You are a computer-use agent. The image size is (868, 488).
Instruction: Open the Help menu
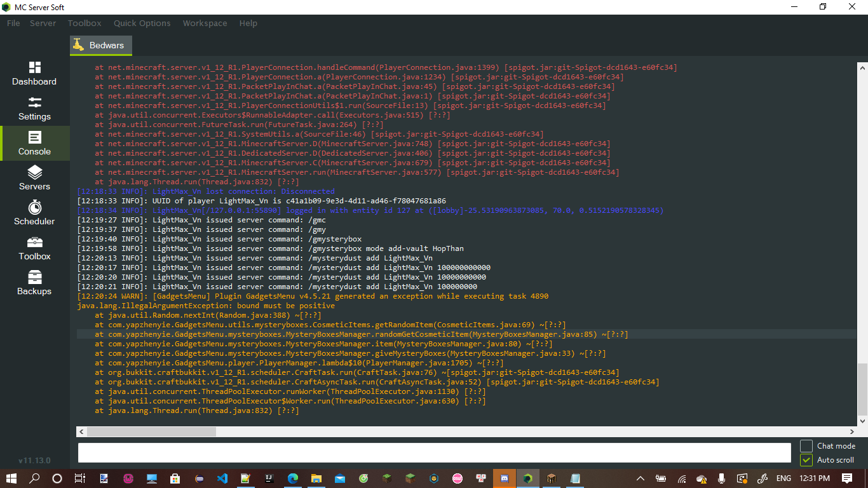tap(248, 23)
